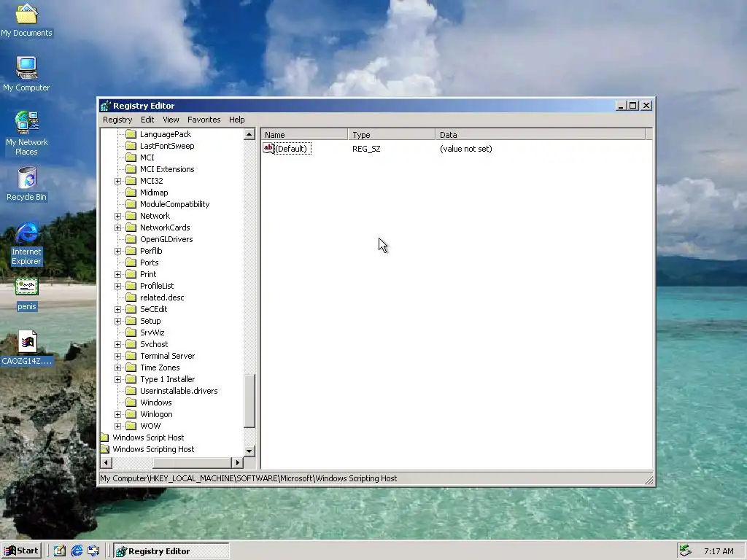Select the SrvWiz folder icon
The image size is (747, 560).
click(x=131, y=332)
